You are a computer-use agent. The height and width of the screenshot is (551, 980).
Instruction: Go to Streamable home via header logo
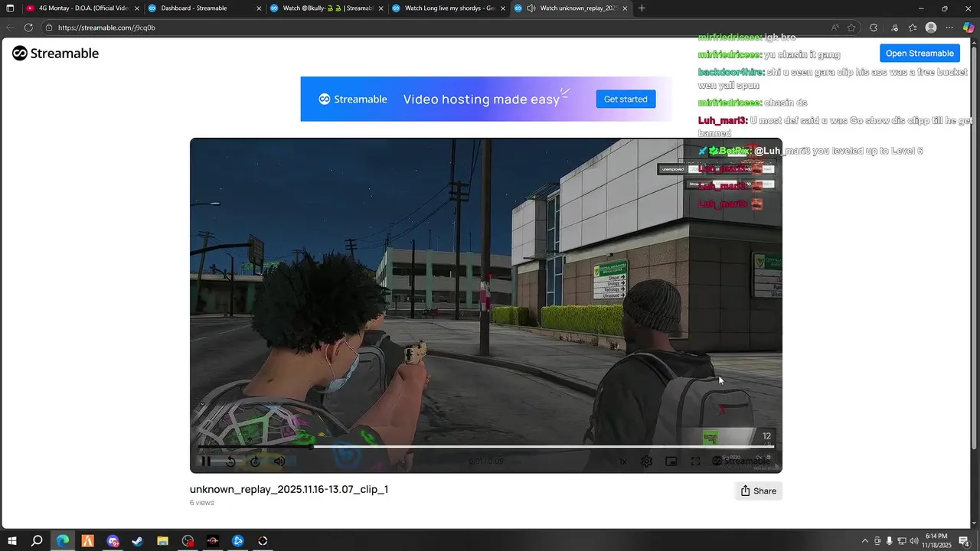[x=55, y=53]
